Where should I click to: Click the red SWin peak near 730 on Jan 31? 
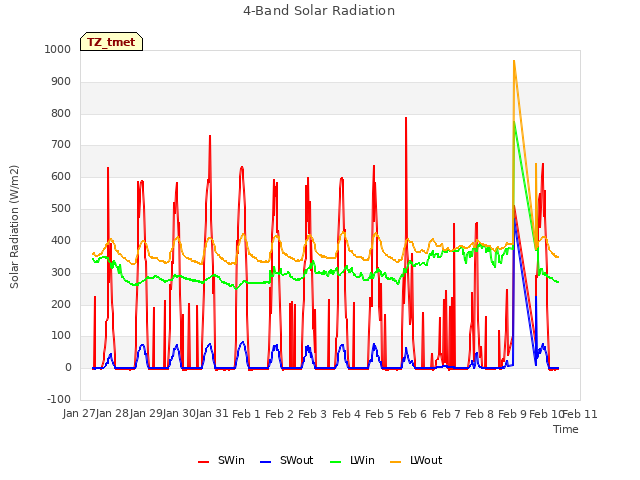click(210, 136)
